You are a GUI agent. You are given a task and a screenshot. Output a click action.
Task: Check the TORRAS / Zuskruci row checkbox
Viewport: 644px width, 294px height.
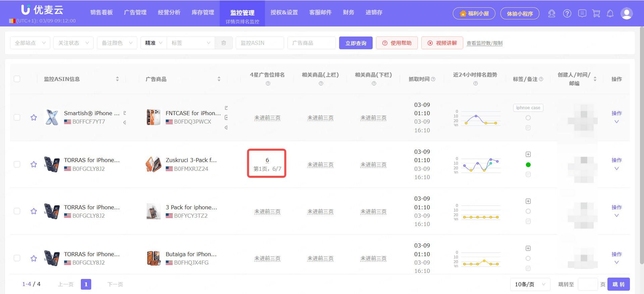(17, 164)
